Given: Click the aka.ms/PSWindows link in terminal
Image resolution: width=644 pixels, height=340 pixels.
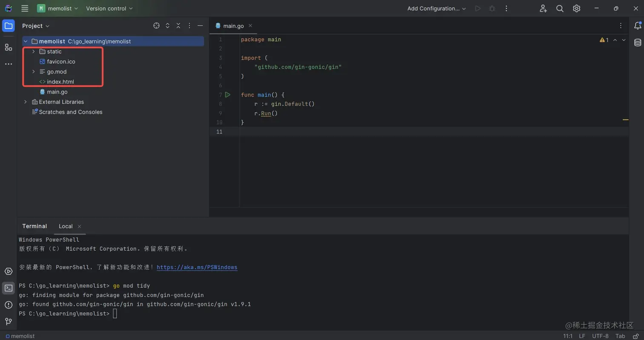Looking at the screenshot, I should coord(197,268).
